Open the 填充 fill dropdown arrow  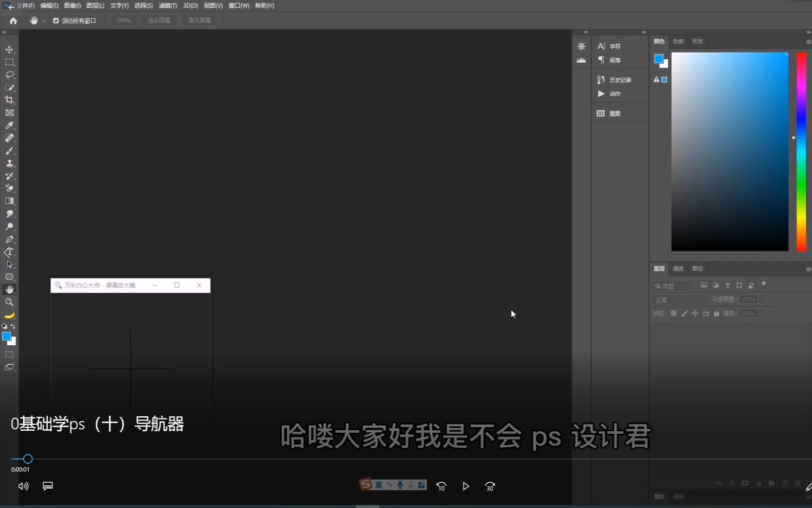[762, 313]
